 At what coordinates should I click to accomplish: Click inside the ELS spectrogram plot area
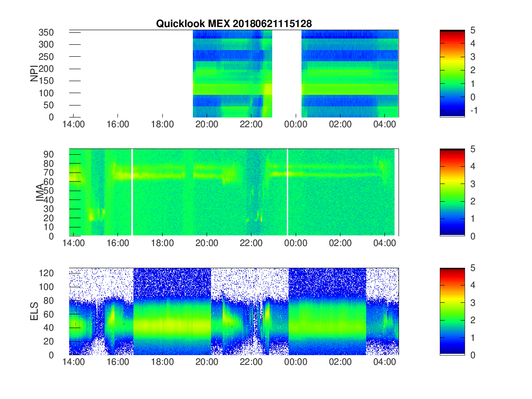234,311
